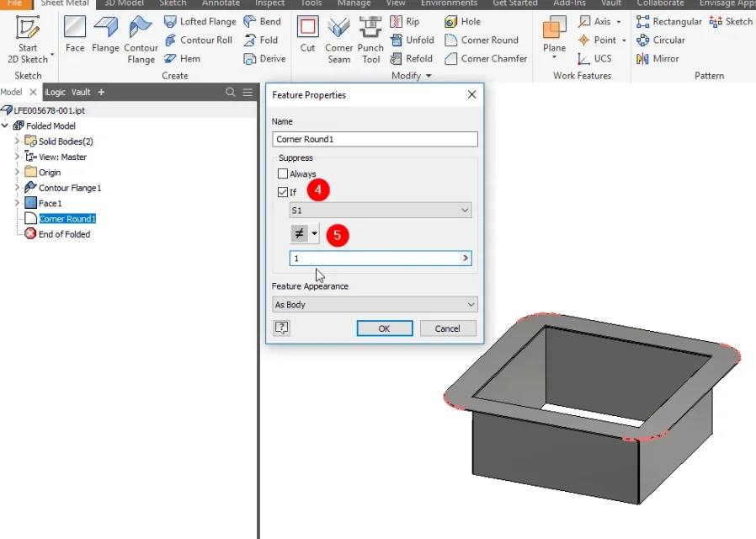
Task: Open the Corner Seam tool
Action: point(339,40)
